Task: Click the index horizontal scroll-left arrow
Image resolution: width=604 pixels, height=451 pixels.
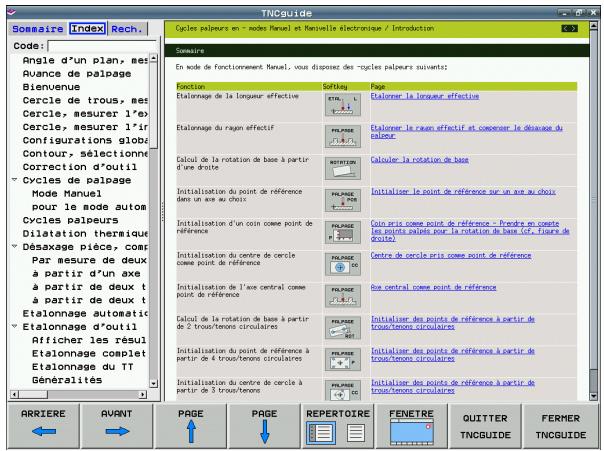Action: 14,394
